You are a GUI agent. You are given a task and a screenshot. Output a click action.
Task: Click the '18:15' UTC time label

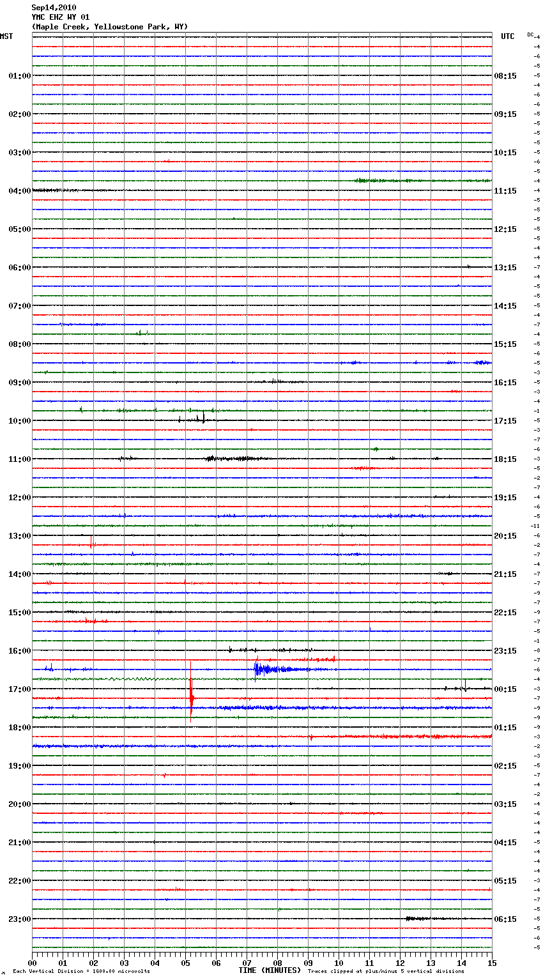505,459
